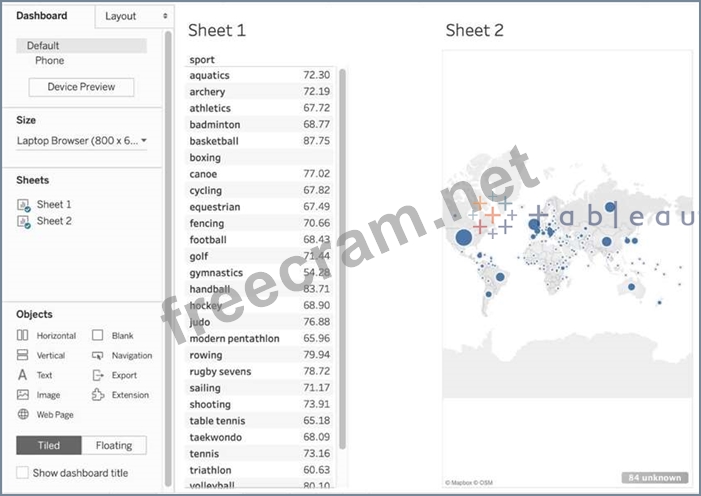Switch to the Dashboard tab
The image size is (701, 496).
42,16
